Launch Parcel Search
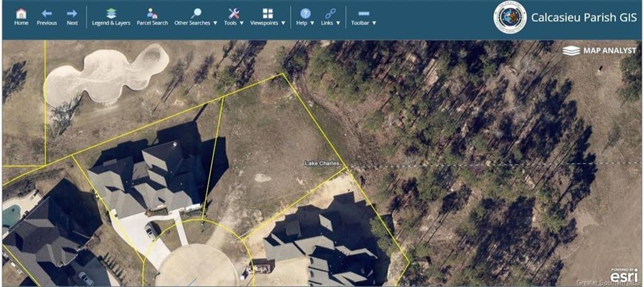Image resolution: width=644 pixels, height=287 pixels. coord(152,13)
